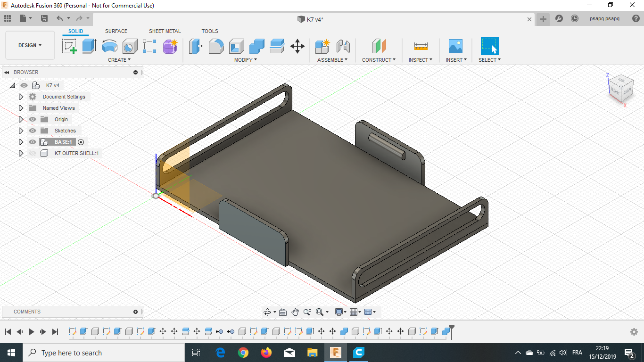This screenshot has height=362, width=644.
Task: Switch to the SHEET METAL tab
Action: click(x=165, y=31)
